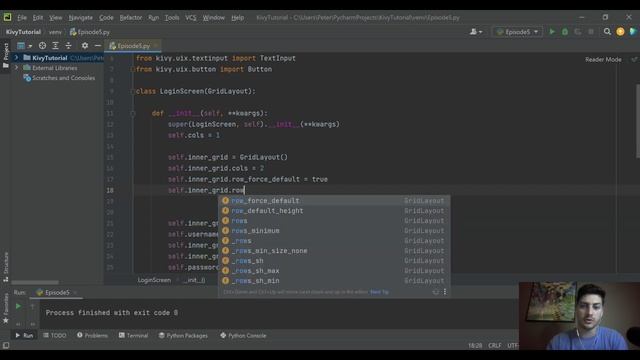Viewport: 640px width, 360px height.
Task: Hide the Project panel with minus icon
Action: (98, 46)
